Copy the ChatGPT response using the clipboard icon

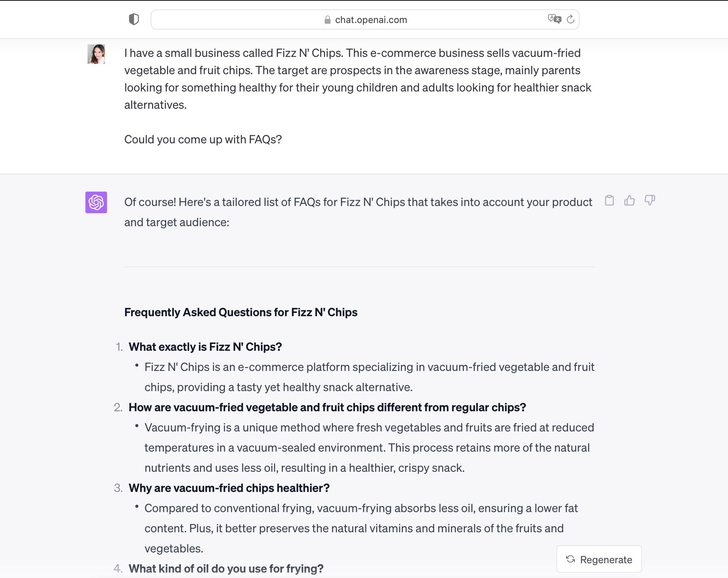coord(609,201)
